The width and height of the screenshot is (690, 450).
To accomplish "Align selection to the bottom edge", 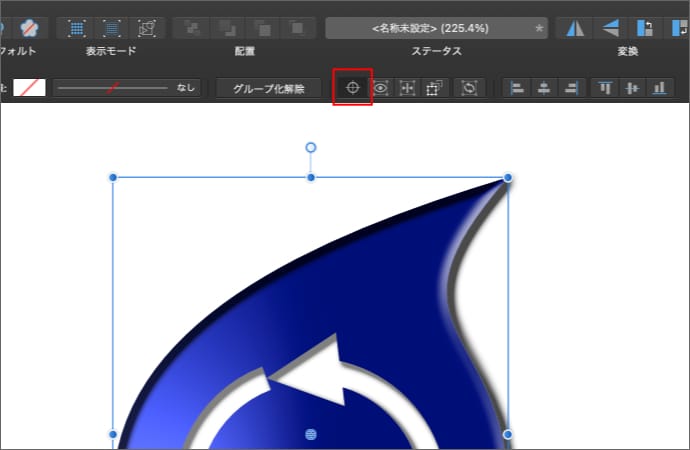I will coord(659,88).
